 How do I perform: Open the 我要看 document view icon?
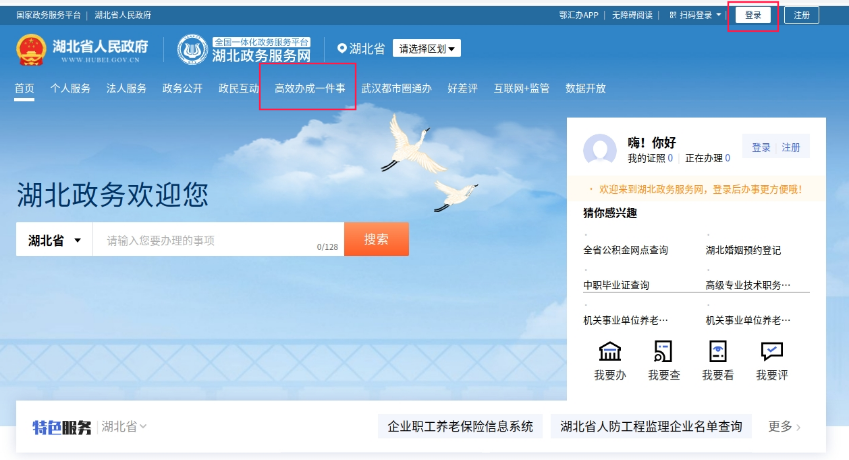point(717,352)
